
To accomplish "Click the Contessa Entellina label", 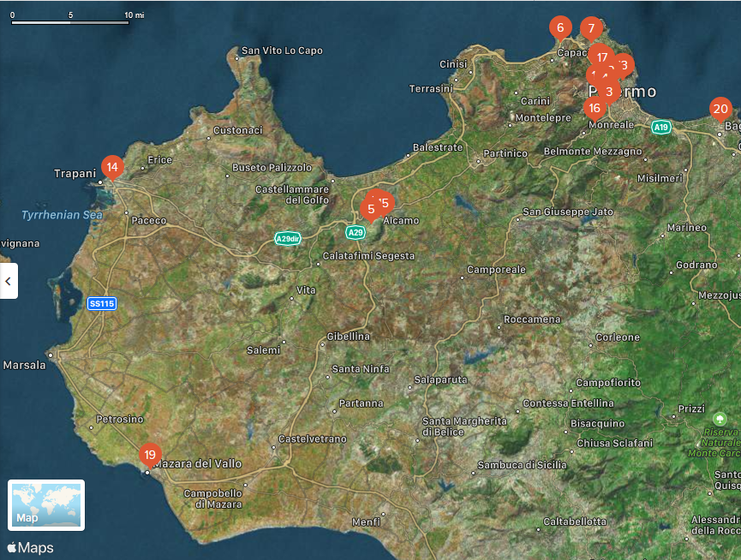I will click(x=568, y=403).
